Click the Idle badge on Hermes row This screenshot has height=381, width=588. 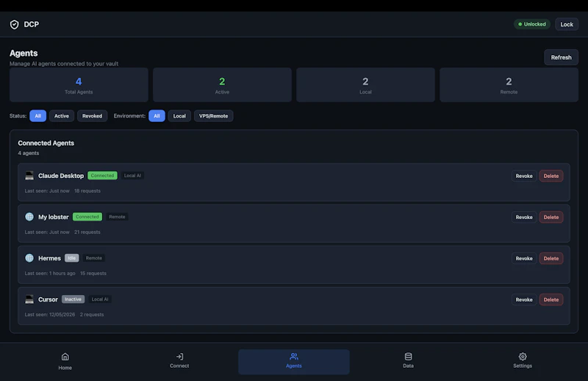click(x=71, y=258)
